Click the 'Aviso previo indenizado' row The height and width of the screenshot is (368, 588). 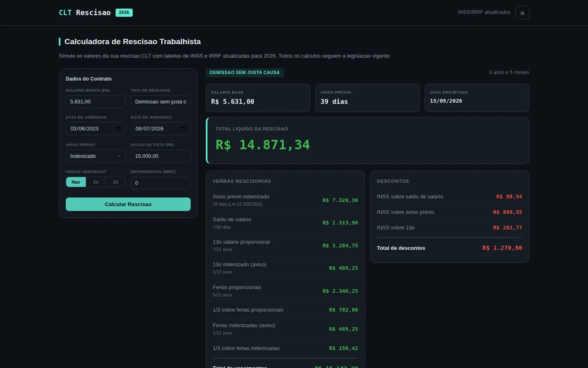[286, 200]
